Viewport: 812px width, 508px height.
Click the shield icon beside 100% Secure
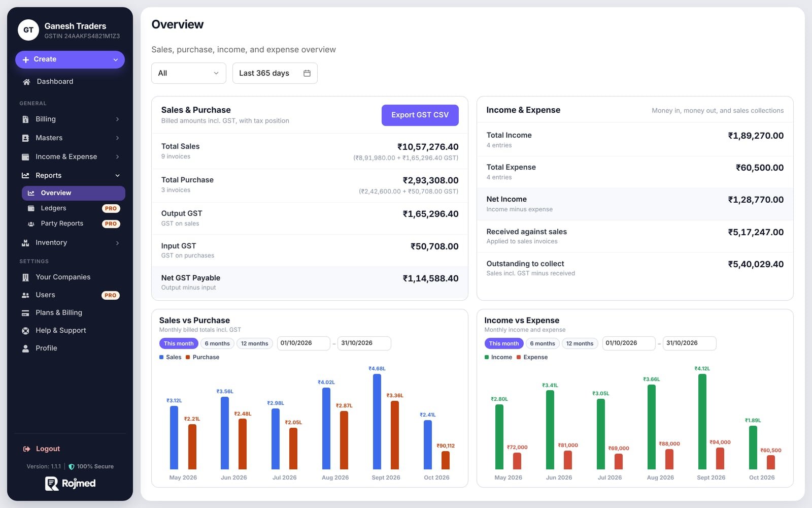pyautogui.click(x=72, y=466)
